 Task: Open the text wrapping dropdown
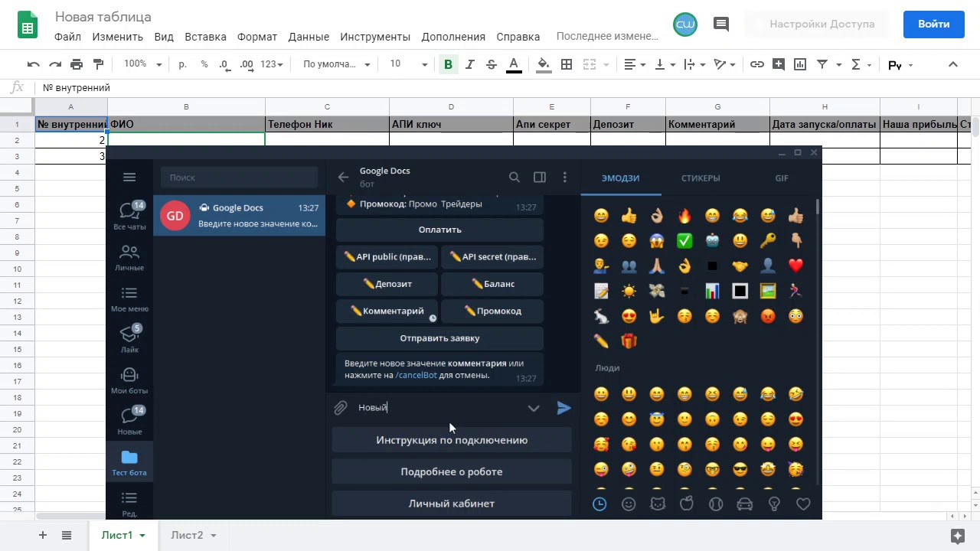pos(694,64)
